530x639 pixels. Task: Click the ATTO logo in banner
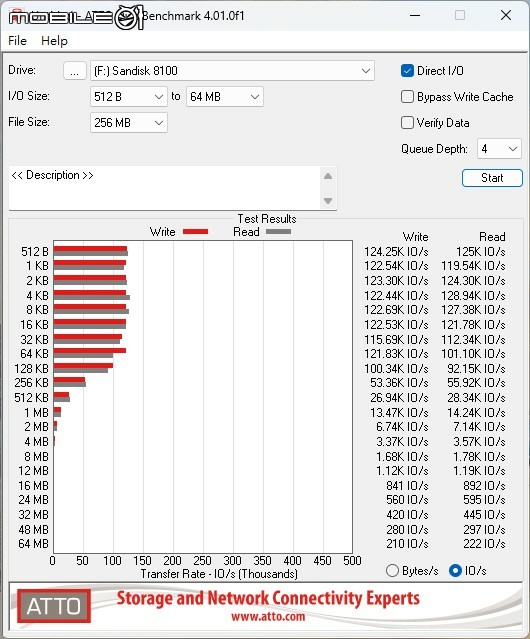(54, 606)
